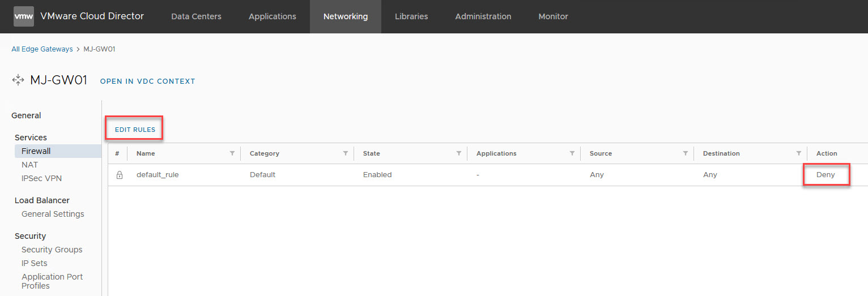Screen dimensions: 868x296
Task: Open gateway in VDC context link
Action: coord(147,81)
